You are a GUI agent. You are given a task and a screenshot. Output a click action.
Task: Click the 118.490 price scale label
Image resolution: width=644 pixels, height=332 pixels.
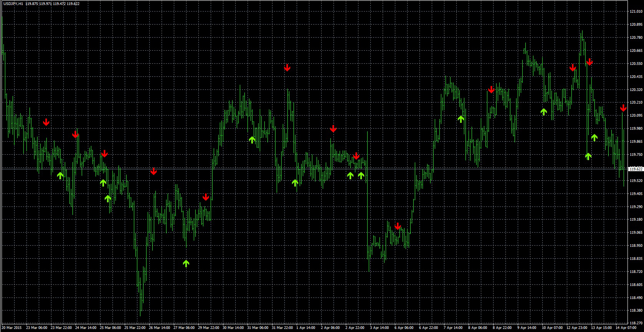[x=636, y=298]
